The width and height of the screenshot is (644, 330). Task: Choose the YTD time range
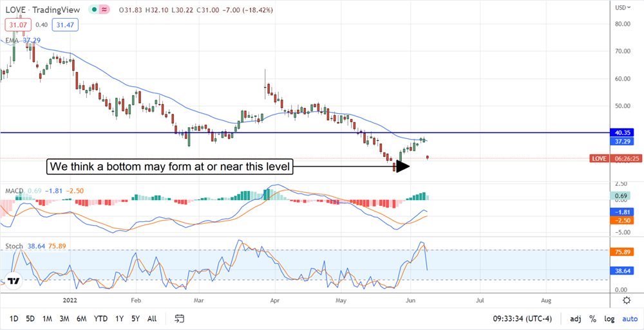[x=100, y=318]
